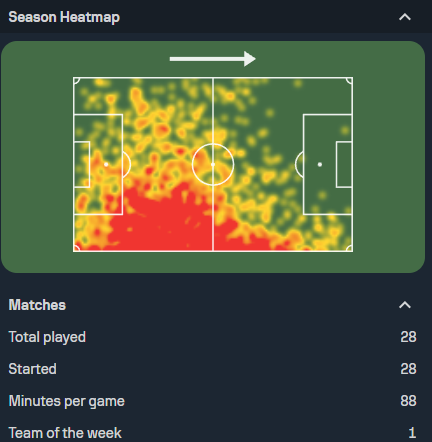Click the bottom-right corner arc of pitch
432x442 pixels.
click(x=349, y=248)
